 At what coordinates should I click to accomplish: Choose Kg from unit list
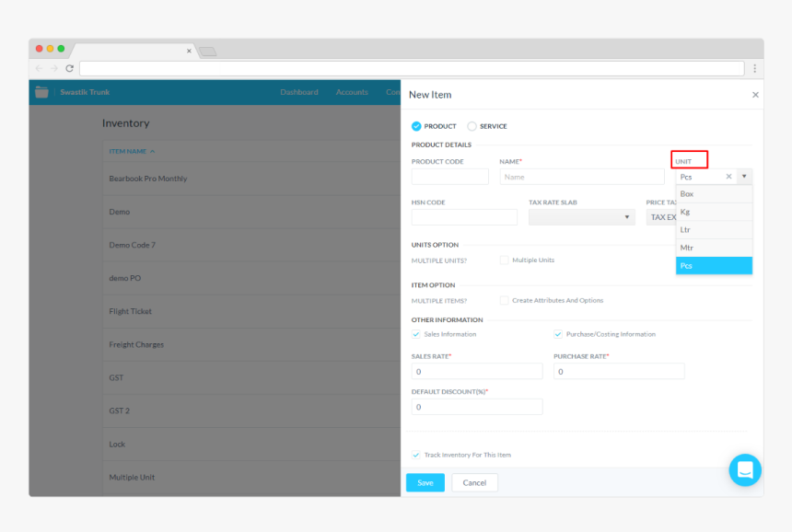tap(714, 212)
